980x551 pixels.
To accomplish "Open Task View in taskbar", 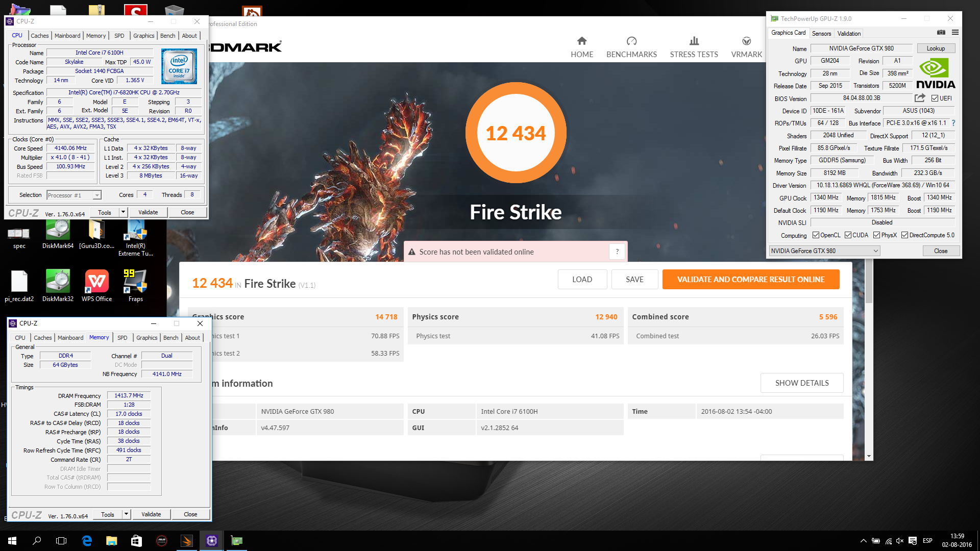I will coord(61,541).
